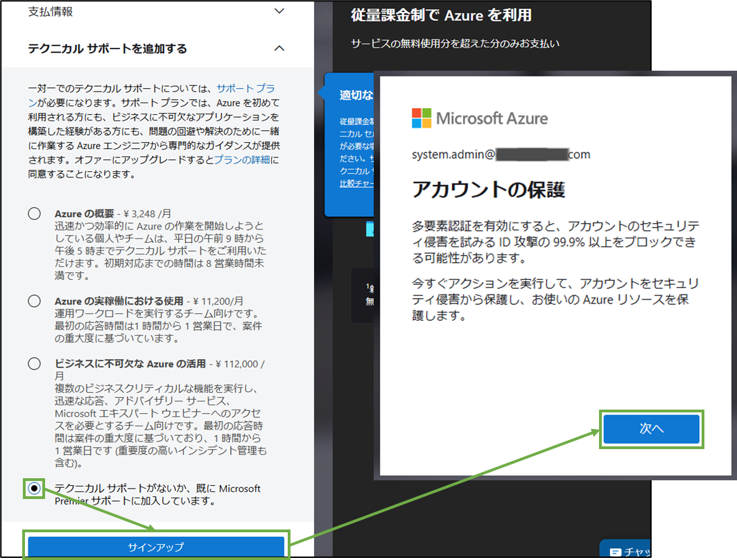Click the 比較チャート link in blue callout

point(357,183)
